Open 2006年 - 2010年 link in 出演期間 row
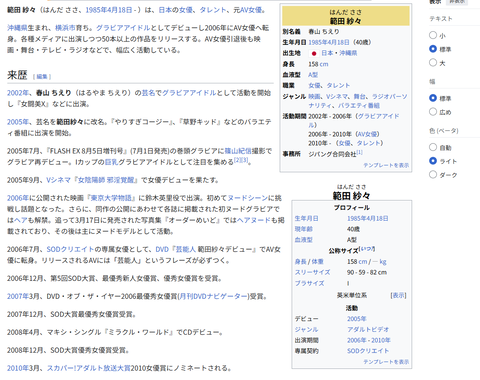 click(369, 340)
